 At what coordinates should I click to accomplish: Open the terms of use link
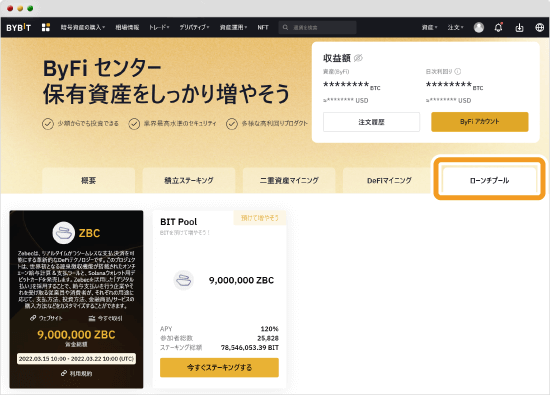pos(76,374)
